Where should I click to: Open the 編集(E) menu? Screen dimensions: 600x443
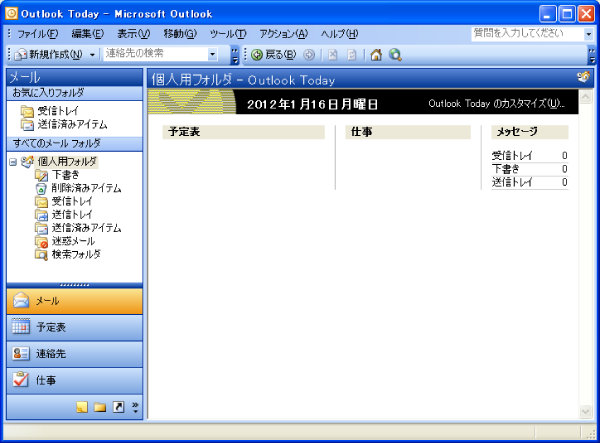point(88,34)
